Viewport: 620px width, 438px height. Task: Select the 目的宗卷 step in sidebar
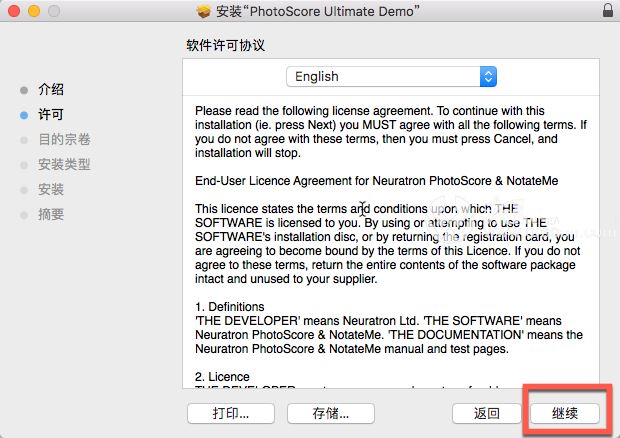(64, 139)
